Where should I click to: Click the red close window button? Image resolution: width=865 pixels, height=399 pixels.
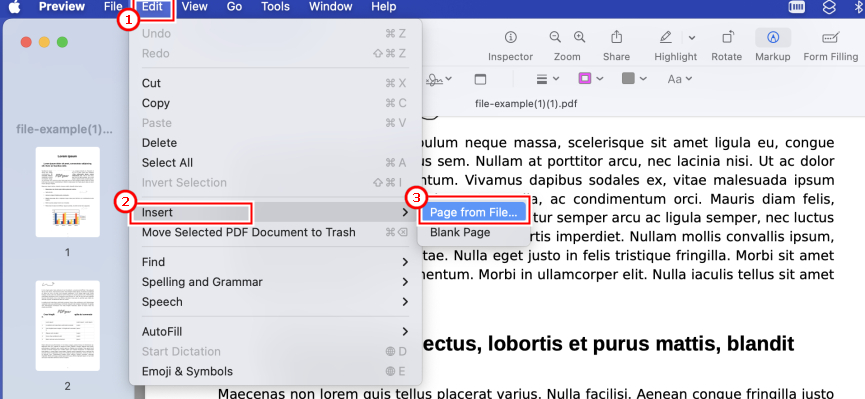pos(26,42)
